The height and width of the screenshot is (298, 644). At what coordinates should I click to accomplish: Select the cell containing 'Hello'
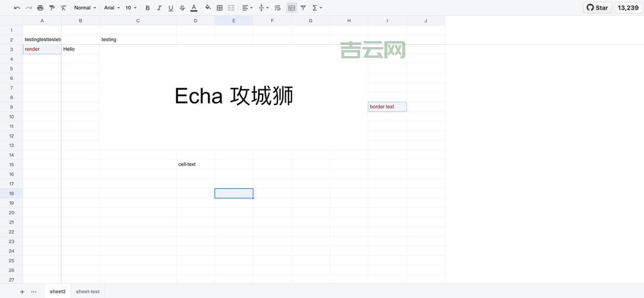click(80, 49)
